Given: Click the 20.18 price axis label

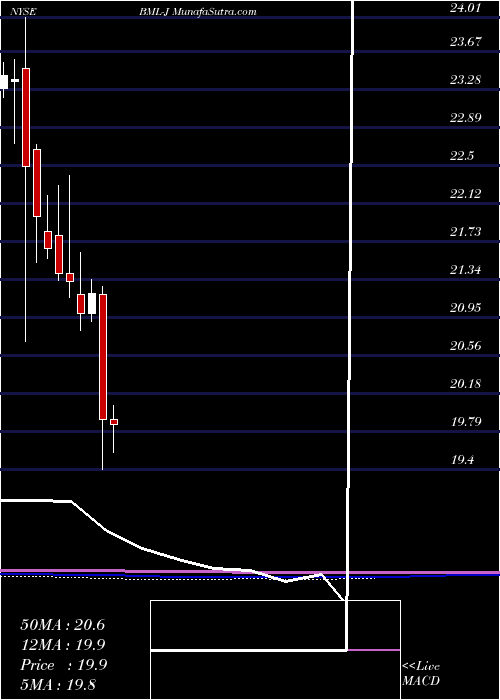Looking at the screenshot, I should click(465, 383).
